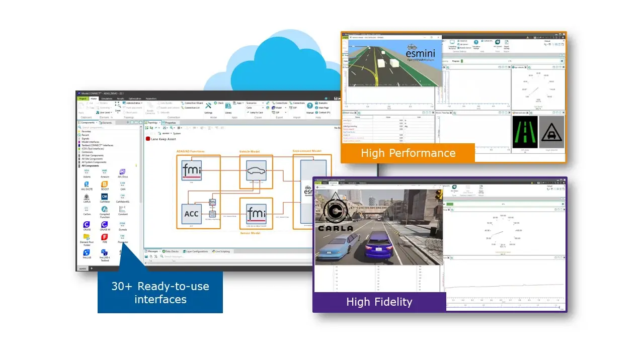Viewport: 644px width, 362px height.
Task: Click the Main Page help link
Action: pos(322,108)
